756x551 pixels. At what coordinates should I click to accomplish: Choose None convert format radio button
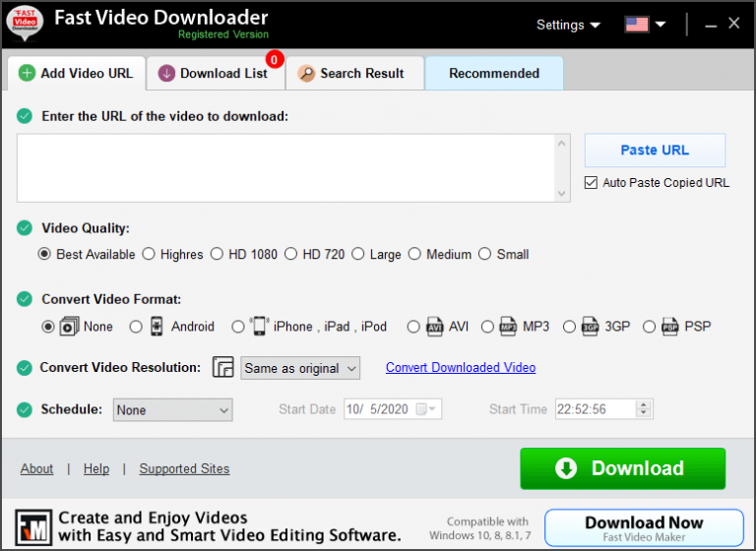pyautogui.click(x=47, y=327)
